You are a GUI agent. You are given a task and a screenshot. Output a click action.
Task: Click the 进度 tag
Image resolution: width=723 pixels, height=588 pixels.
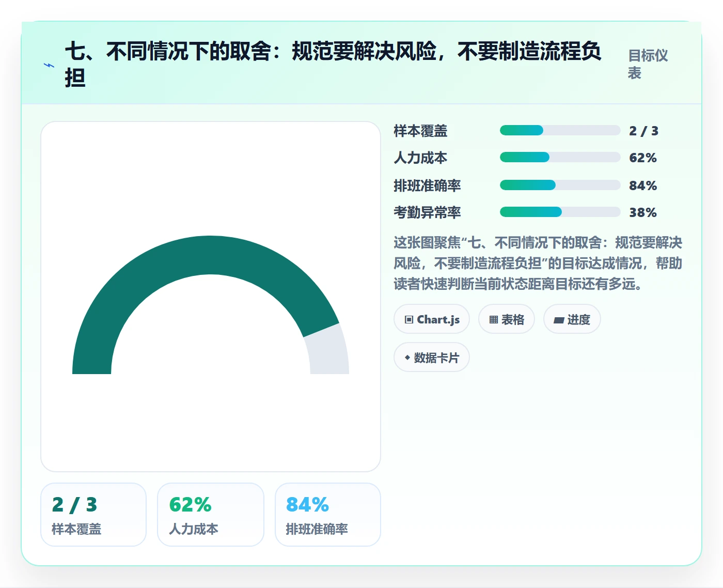pos(572,319)
